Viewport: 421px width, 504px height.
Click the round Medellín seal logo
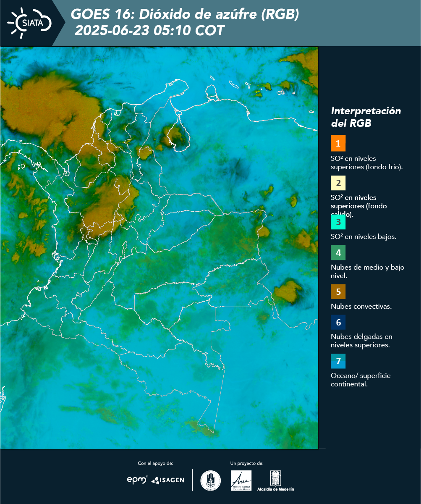(211, 480)
